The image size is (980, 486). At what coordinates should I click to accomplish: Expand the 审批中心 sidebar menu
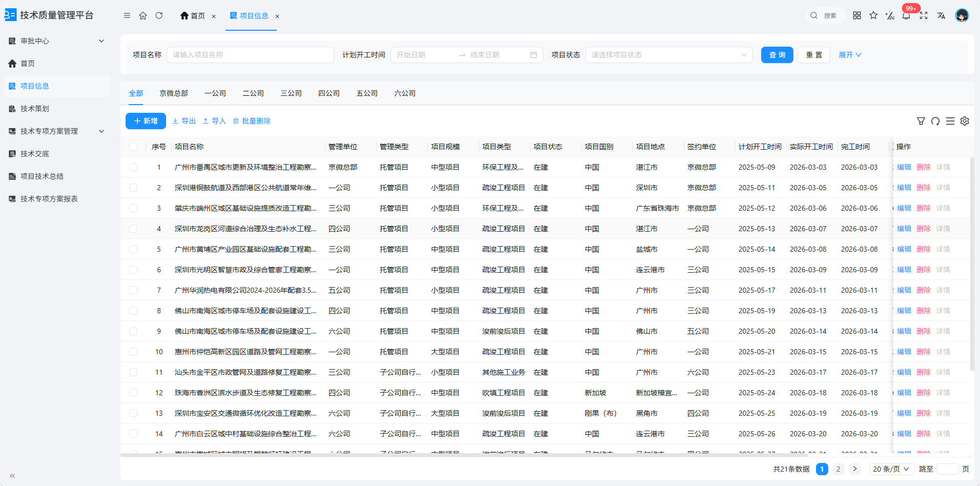(56, 41)
